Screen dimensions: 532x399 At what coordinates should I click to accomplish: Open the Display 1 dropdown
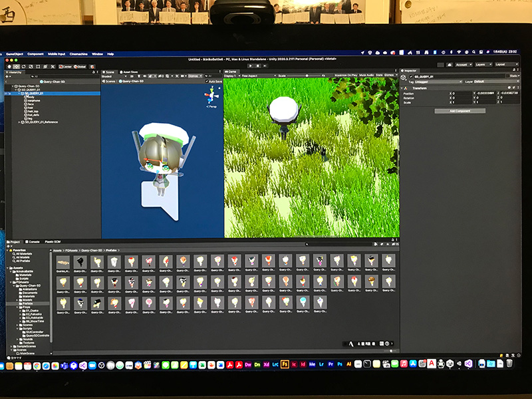232,76
